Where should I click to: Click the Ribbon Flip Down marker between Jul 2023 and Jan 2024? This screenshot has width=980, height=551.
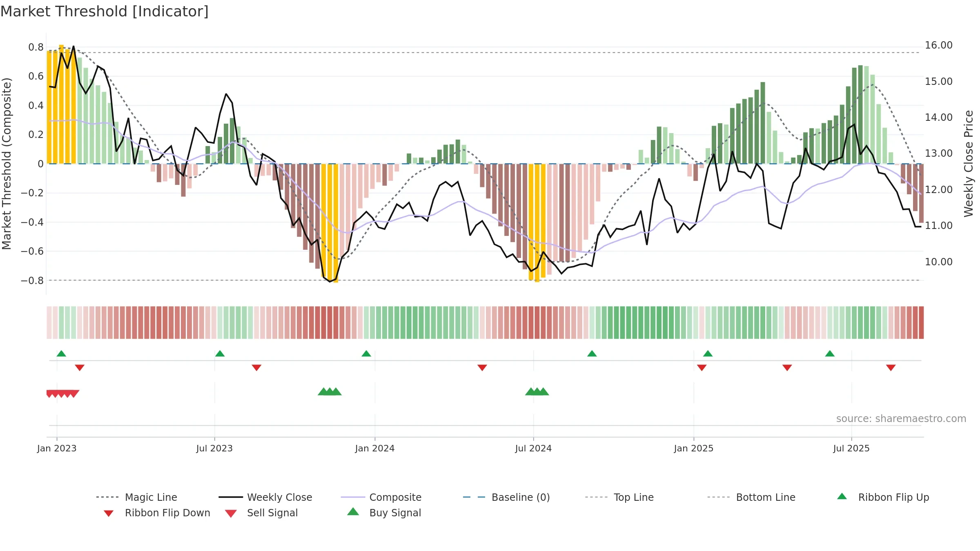pyautogui.click(x=256, y=368)
